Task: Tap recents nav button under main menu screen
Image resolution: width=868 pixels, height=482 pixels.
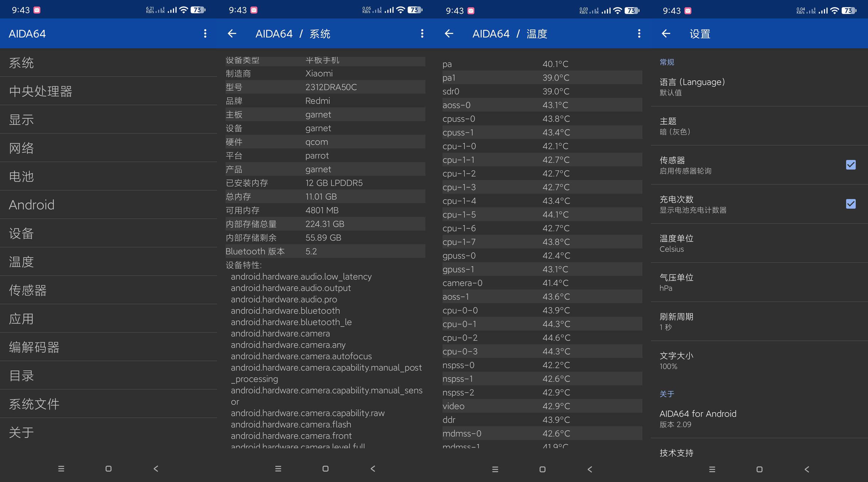Action: pos(61,469)
